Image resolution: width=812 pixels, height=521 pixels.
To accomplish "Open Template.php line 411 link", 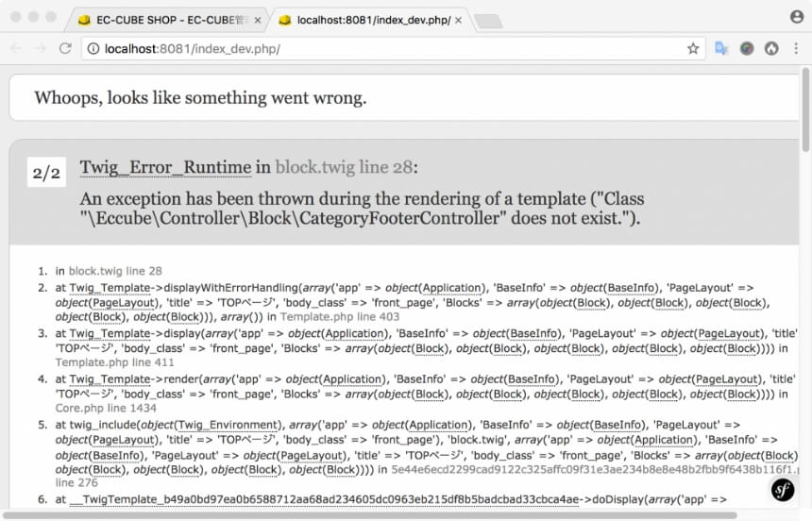I will click(x=114, y=362).
